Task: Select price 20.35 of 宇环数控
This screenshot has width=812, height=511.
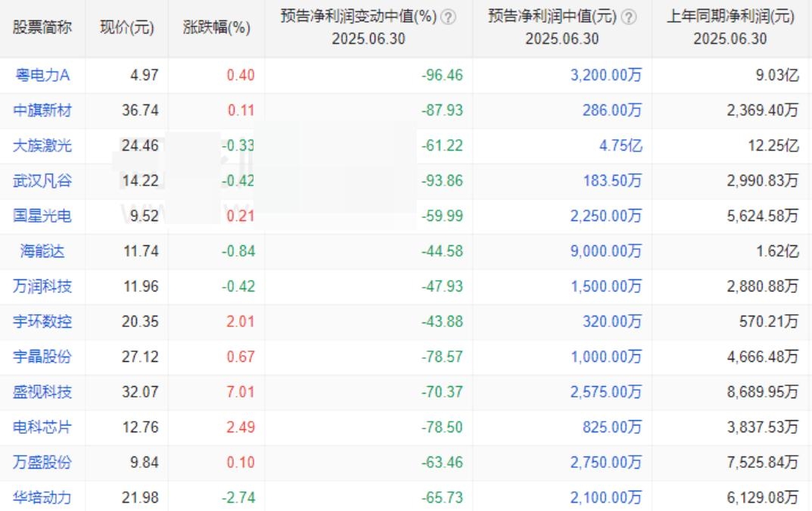Action: click(x=140, y=322)
